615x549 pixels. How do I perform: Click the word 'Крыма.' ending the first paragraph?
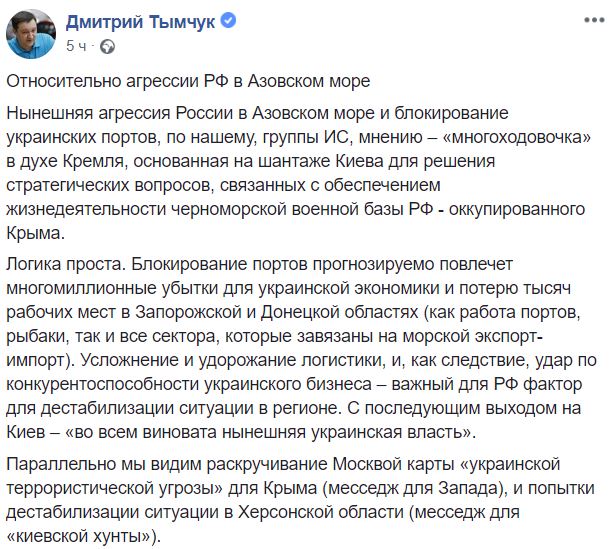(x=35, y=233)
